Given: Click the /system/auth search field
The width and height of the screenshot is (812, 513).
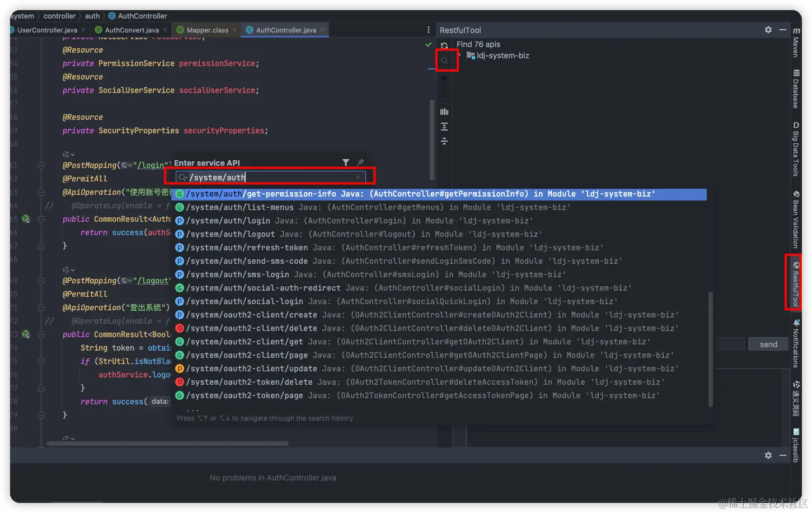Looking at the screenshot, I should [x=271, y=178].
